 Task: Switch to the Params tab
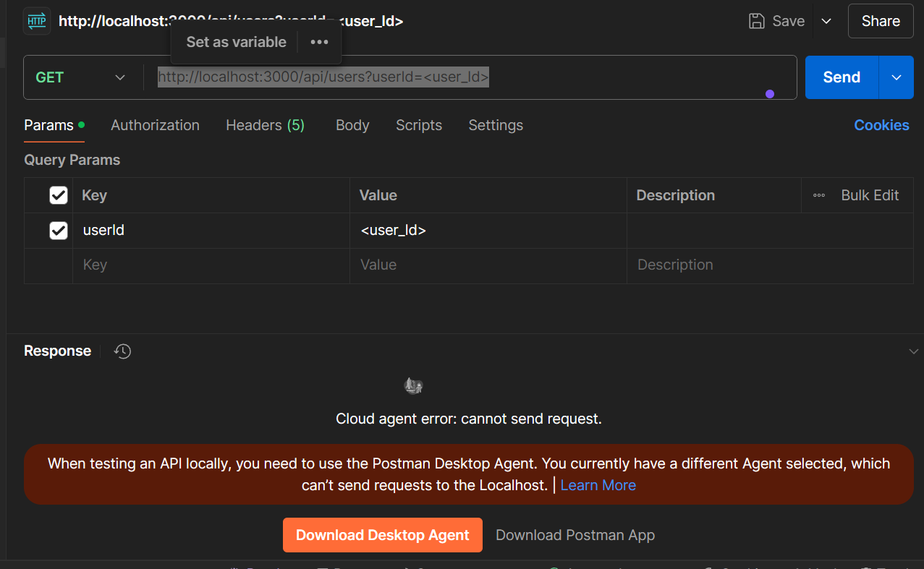tap(54, 125)
